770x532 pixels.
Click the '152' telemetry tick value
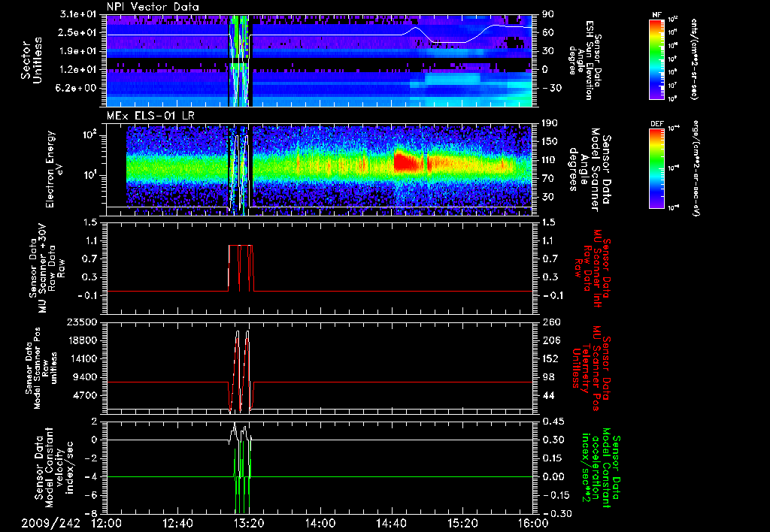pyautogui.click(x=550, y=358)
